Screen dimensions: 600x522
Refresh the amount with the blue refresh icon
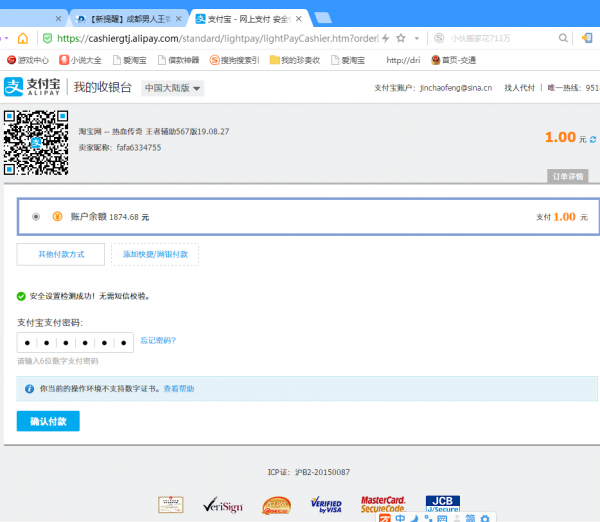593,139
